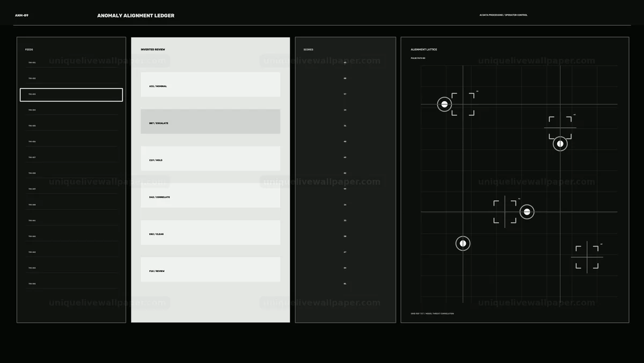Select the empty bracket reticle in the lattice
This screenshot has width=644, height=363.
(x=463, y=104)
